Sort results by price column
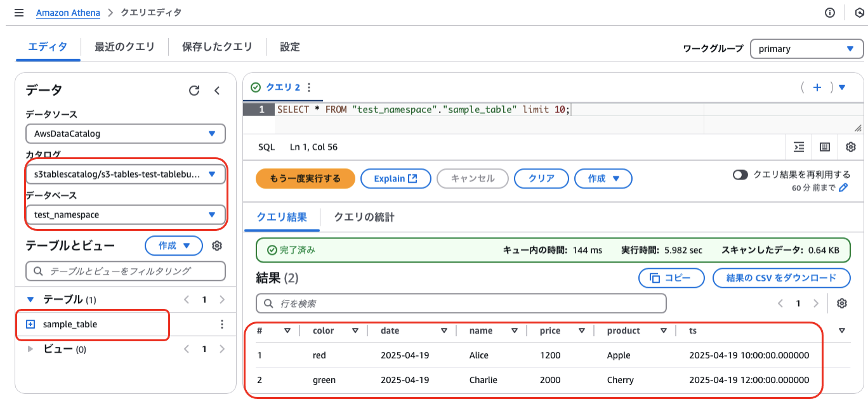The image size is (868, 411). 581,330
